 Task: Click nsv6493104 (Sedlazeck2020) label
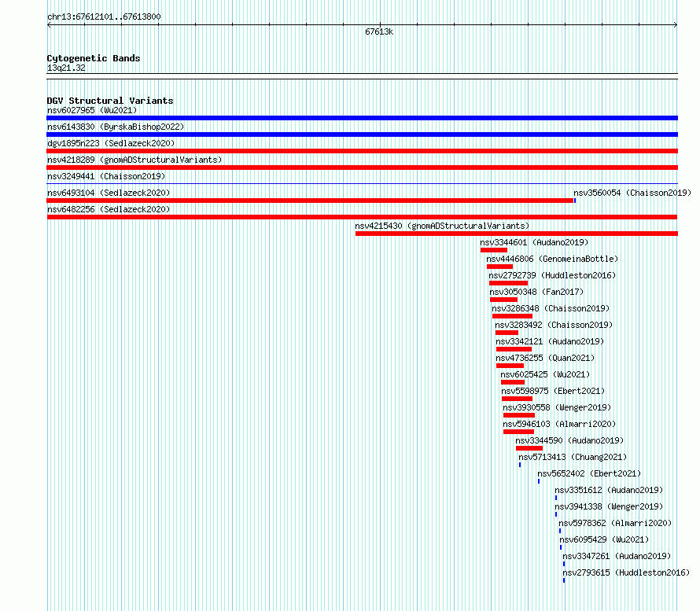pyautogui.click(x=109, y=193)
